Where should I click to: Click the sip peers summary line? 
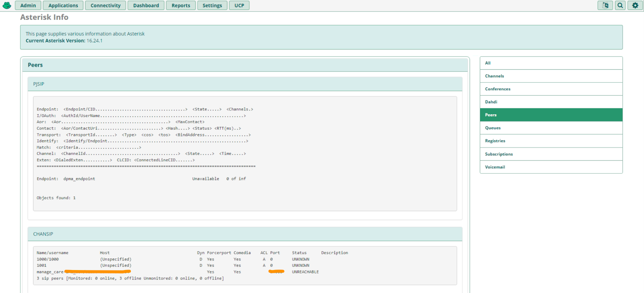[130, 278]
